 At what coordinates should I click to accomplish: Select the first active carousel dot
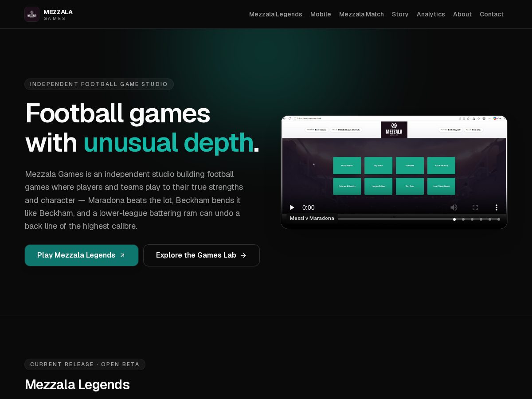tap(454, 219)
